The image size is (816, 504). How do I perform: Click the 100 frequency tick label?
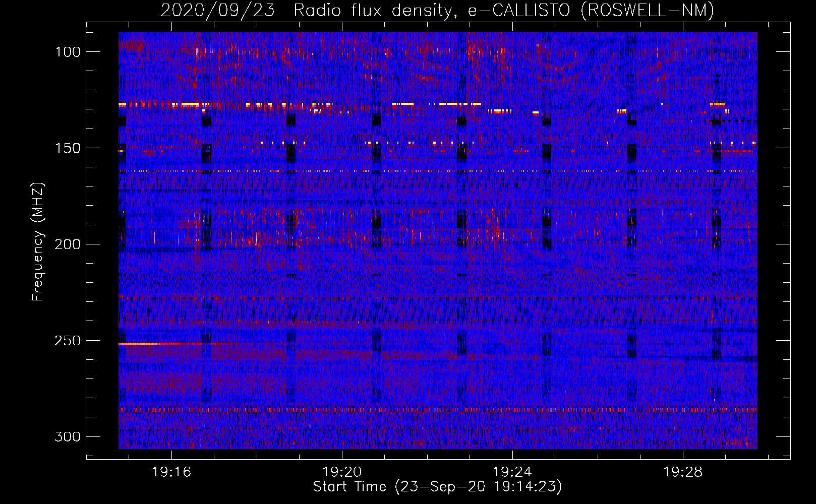68,52
